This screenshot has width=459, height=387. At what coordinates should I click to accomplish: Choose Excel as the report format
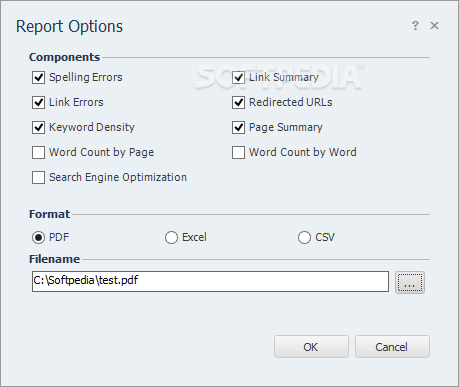point(171,238)
